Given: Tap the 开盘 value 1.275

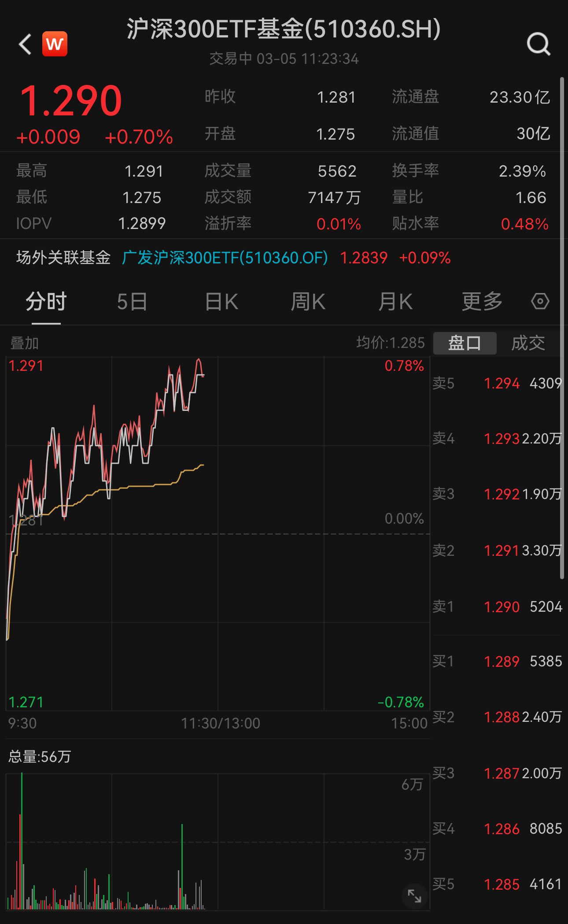Looking at the screenshot, I should pos(336,134).
